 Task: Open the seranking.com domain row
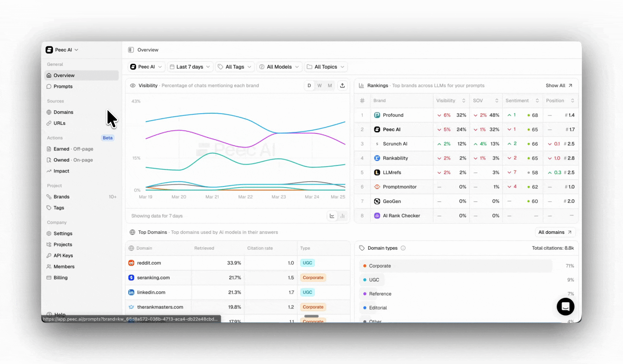click(x=238, y=278)
